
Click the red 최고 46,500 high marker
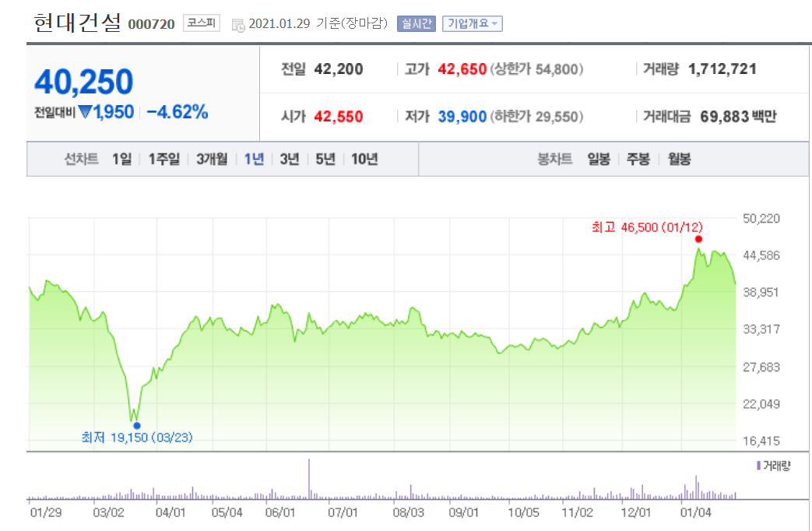pyautogui.click(x=698, y=239)
